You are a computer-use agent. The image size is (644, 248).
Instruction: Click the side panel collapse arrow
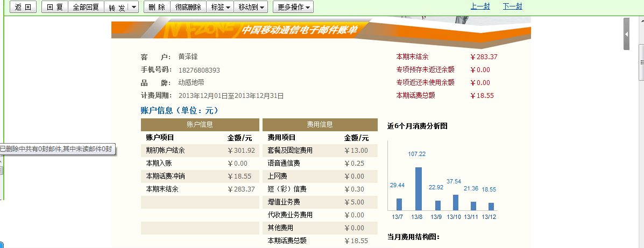pyautogui.click(x=626, y=33)
